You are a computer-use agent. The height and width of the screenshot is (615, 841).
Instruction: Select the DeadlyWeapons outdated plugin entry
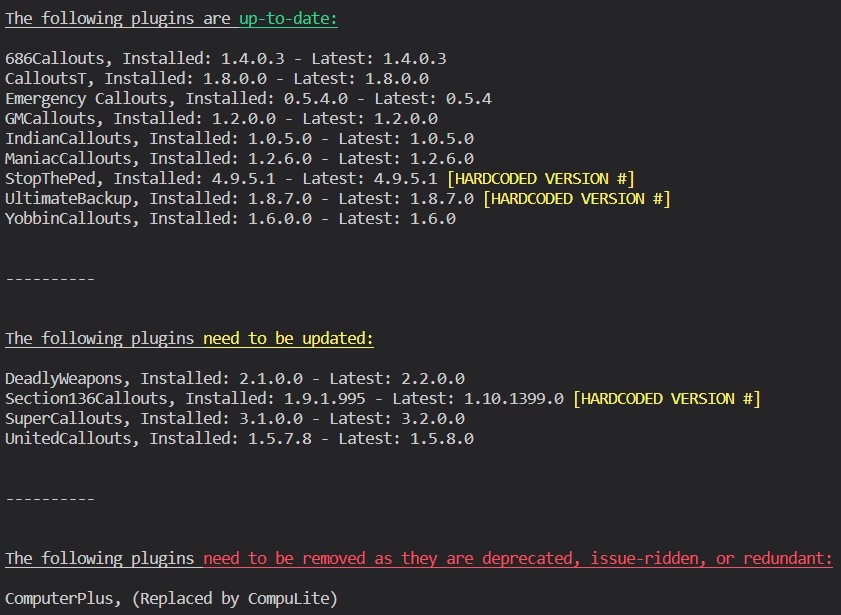(x=67, y=379)
